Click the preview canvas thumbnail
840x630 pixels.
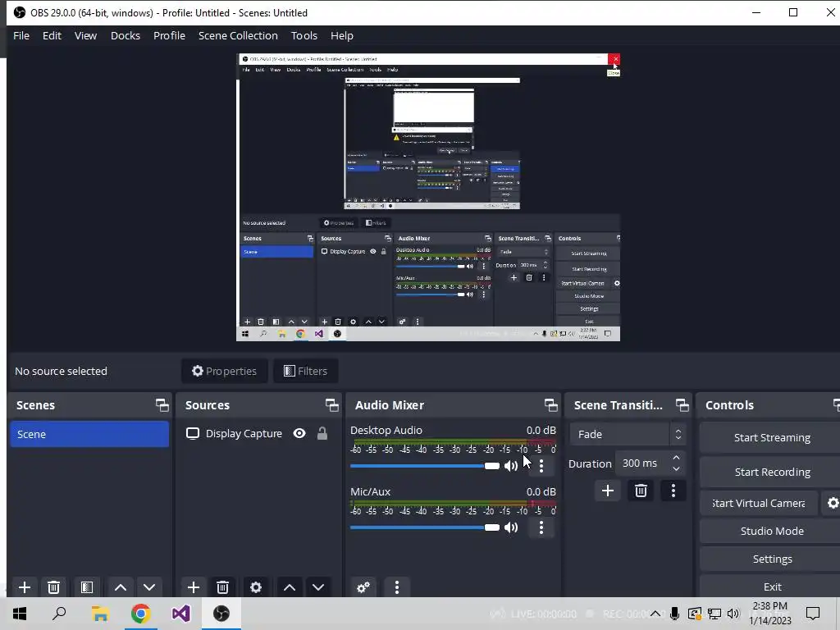(x=428, y=197)
